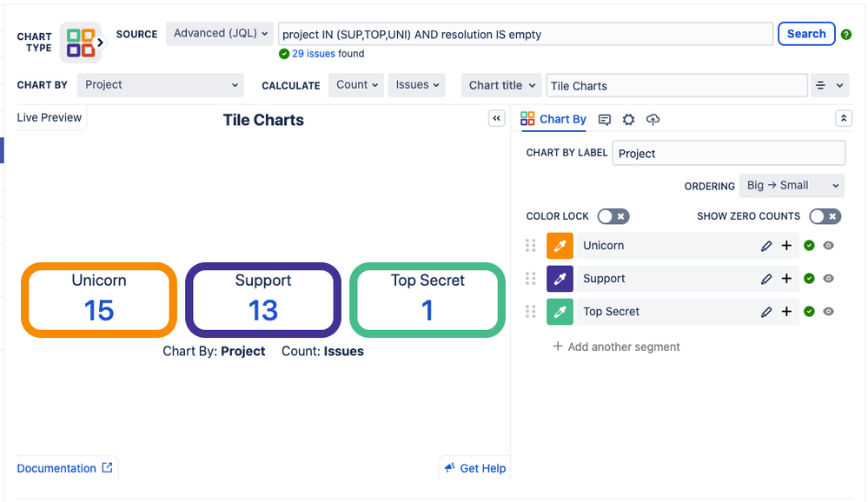Viewport: 868px width, 502px height.
Task: Click the Unicorn tile showing 15
Action: click(99, 300)
